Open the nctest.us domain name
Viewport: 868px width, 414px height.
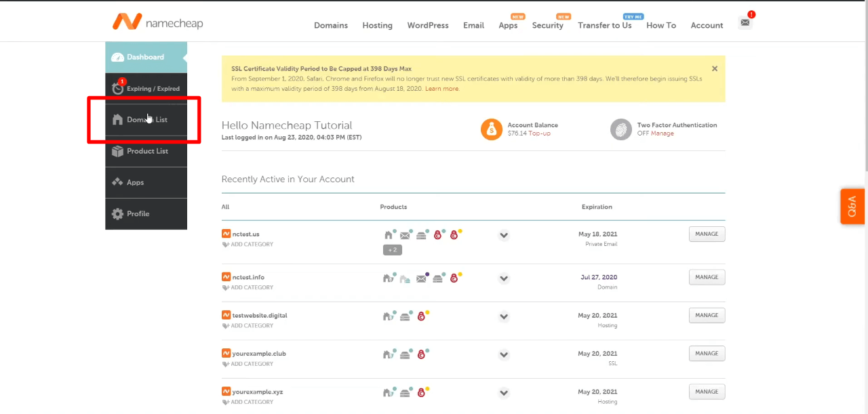[x=245, y=234]
